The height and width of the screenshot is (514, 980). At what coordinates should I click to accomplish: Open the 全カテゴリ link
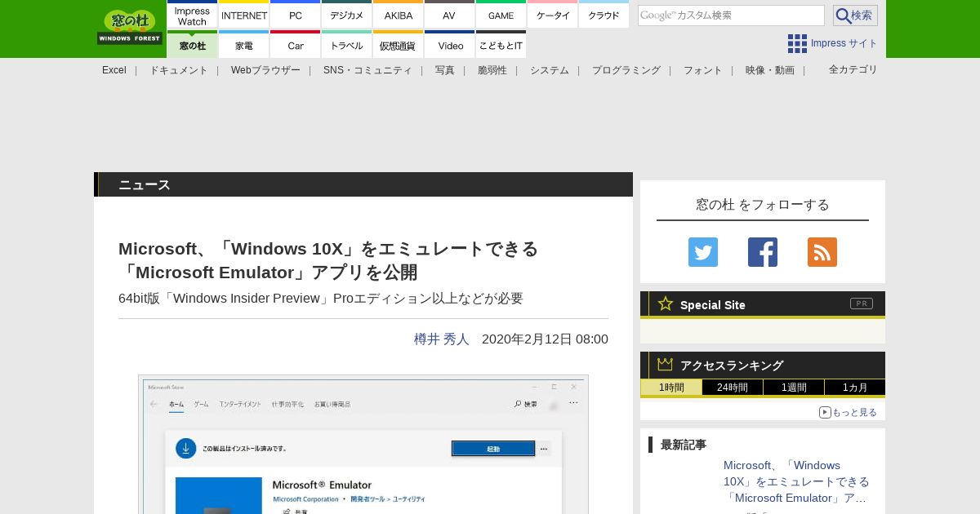pos(853,69)
